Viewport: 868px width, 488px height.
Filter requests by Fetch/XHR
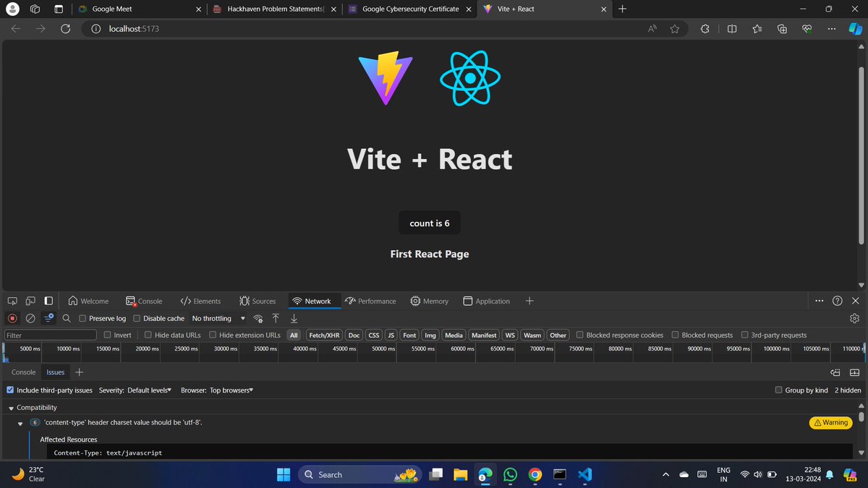coord(324,335)
